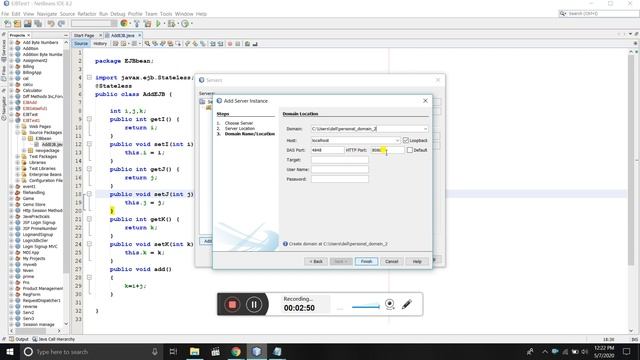Image resolution: width=640 pixels, height=360 pixels.
Task: Click the DAS Port input field
Action: pos(327,150)
